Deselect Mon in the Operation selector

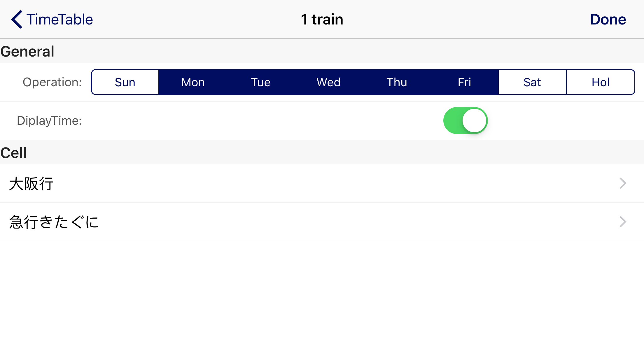(193, 82)
